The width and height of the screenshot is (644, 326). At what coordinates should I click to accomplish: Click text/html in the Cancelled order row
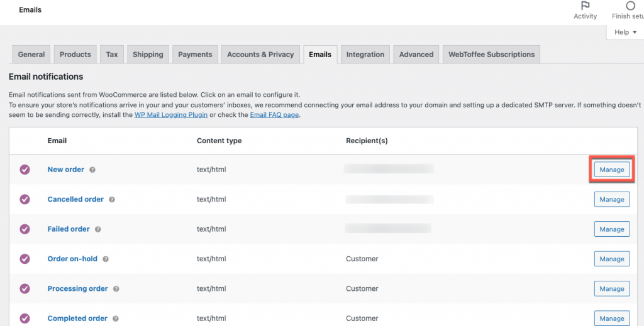(x=211, y=199)
